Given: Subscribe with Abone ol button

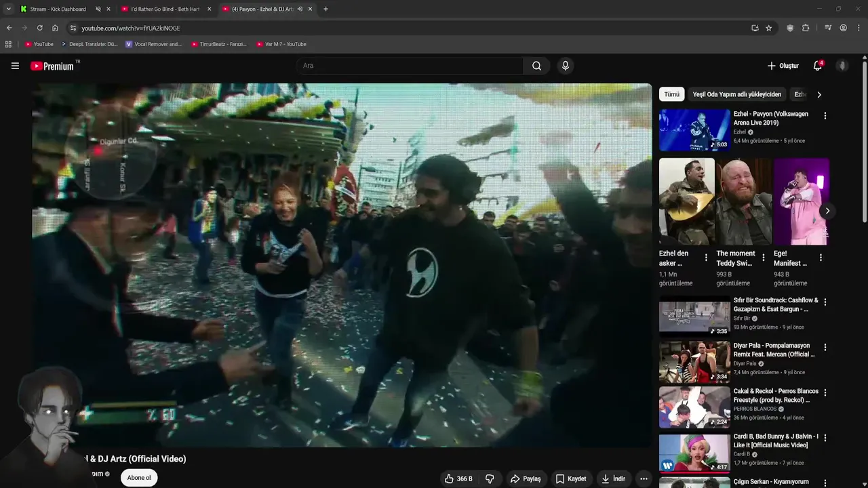Looking at the screenshot, I should (139, 478).
